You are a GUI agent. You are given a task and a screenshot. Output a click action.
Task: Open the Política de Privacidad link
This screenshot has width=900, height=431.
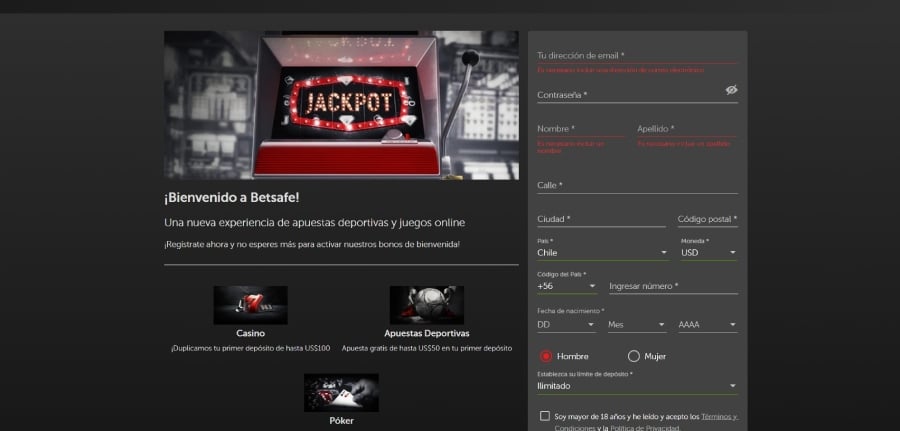645,428
